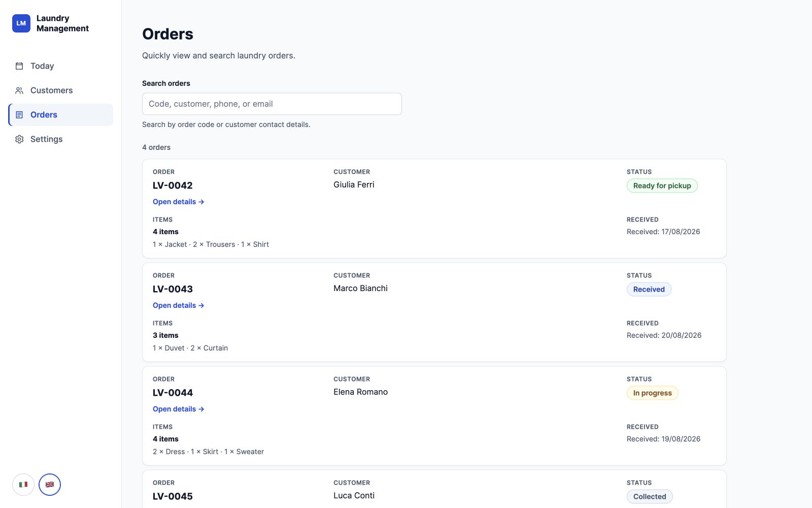This screenshot has width=812, height=508.
Task: Click the LM logo badge
Action: tap(21, 23)
